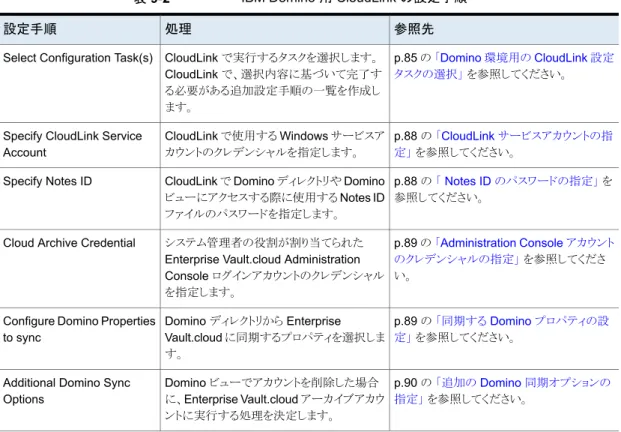
Task: Click description 'Domino ディレクトリから Enterprise Vault.cloud に同期'
Action: coord(274,337)
